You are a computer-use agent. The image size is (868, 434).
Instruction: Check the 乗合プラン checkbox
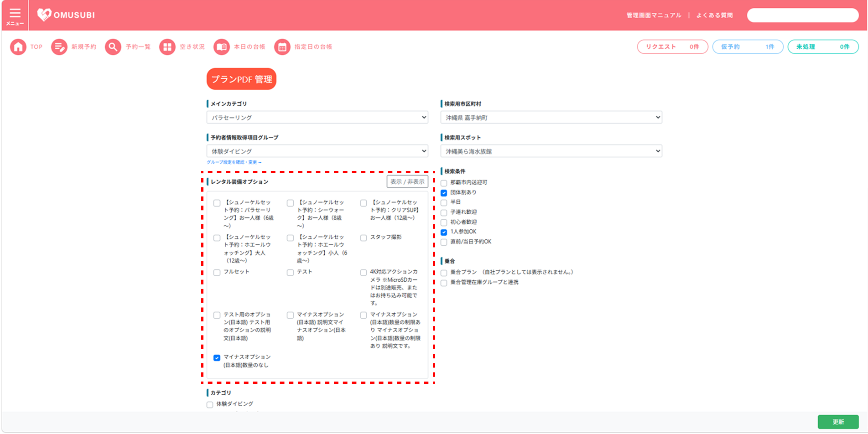[444, 273]
